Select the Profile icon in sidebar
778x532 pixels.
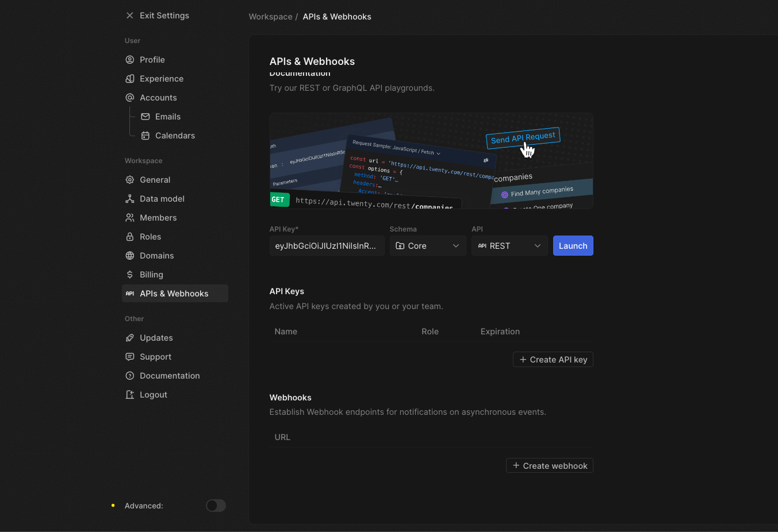pos(129,59)
